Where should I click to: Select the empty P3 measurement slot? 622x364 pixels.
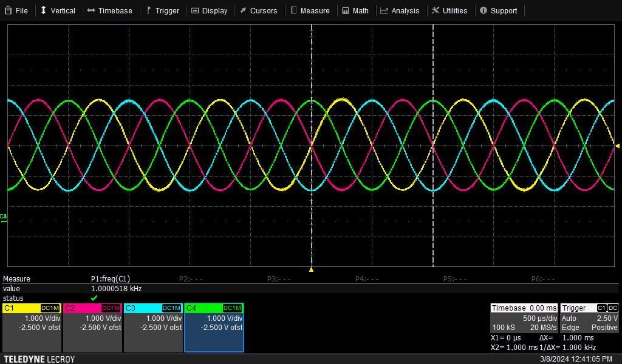point(279,279)
